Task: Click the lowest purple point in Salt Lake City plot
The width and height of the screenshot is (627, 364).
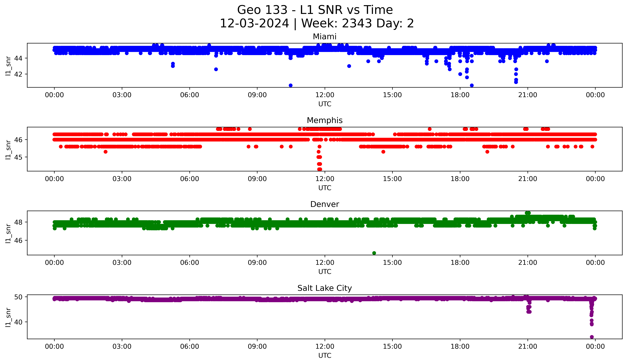Action: (x=592, y=337)
